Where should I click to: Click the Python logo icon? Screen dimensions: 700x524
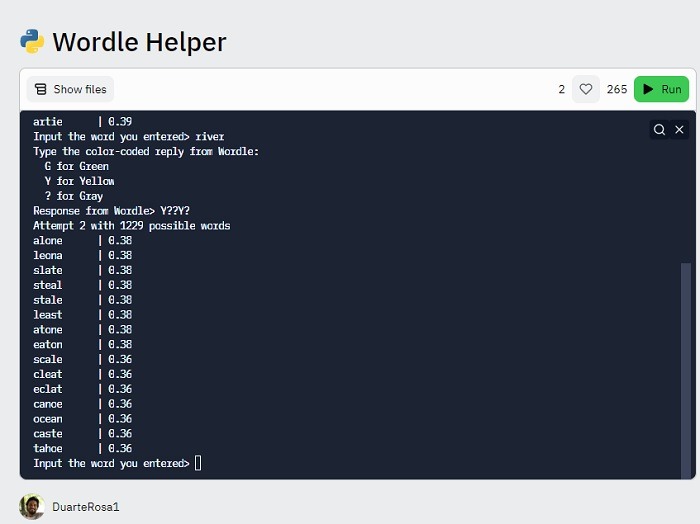(x=32, y=41)
